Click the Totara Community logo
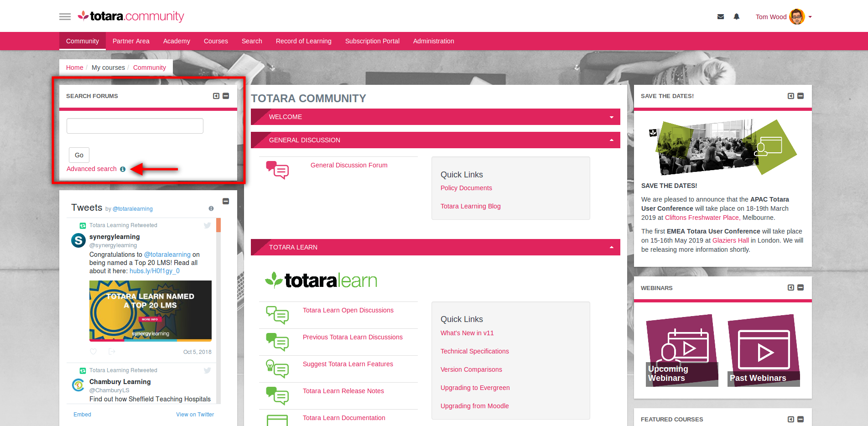 tap(131, 16)
